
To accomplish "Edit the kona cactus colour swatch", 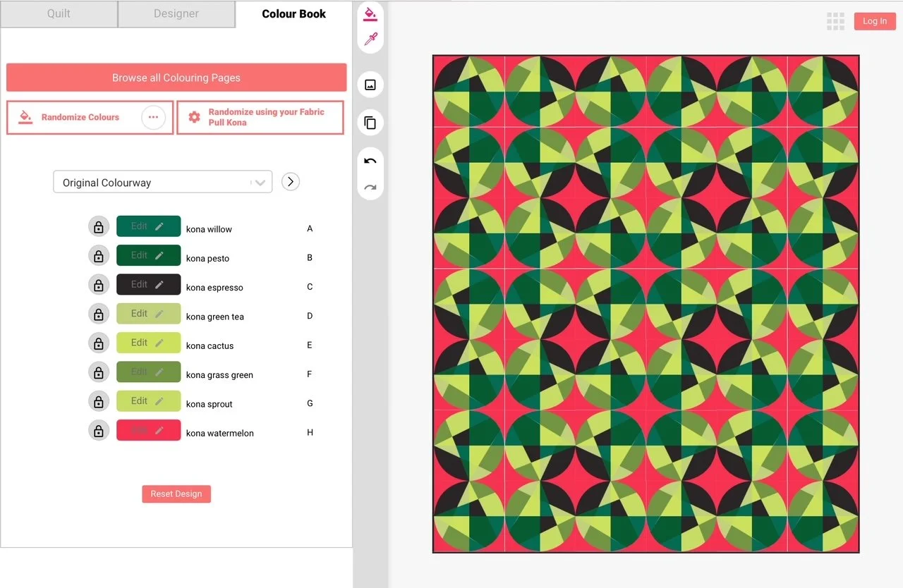I will [x=148, y=343].
